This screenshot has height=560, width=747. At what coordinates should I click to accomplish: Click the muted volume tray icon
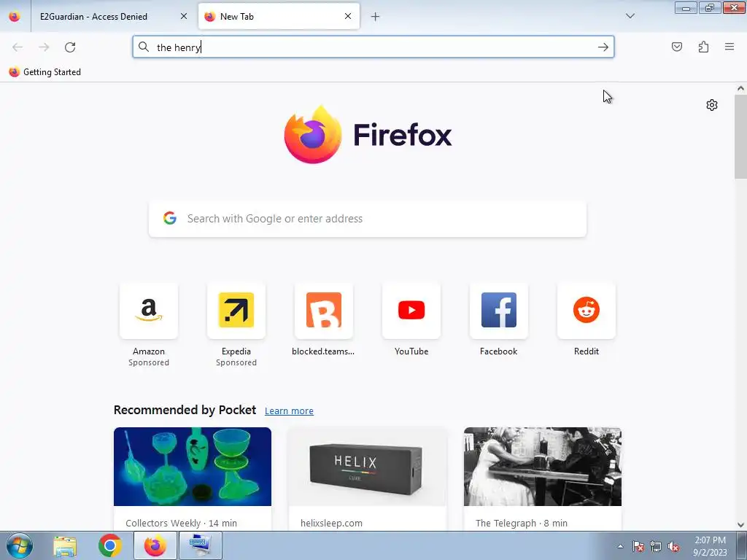point(673,547)
